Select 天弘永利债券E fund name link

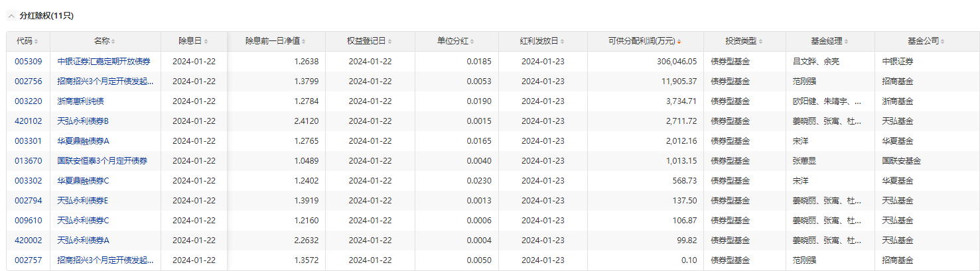[x=83, y=201]
